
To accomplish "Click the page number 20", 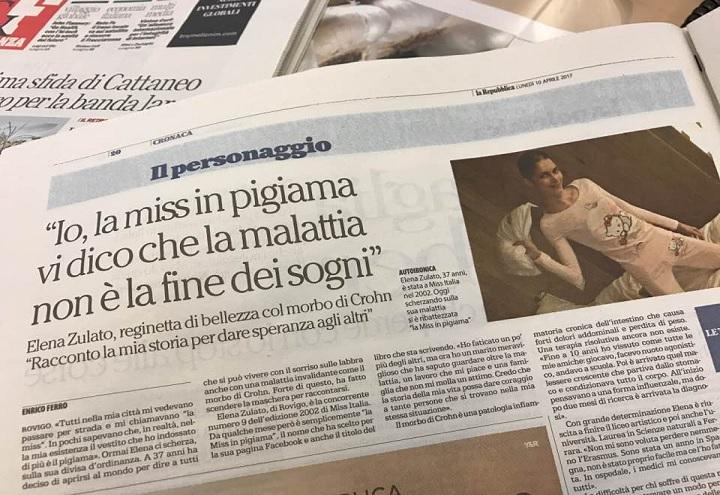I will pos(115,153).
